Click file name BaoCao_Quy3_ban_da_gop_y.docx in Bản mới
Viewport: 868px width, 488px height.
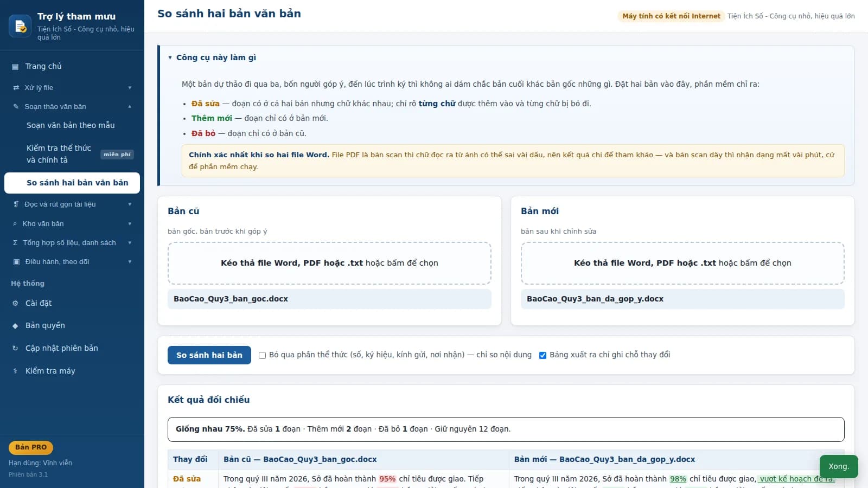click(595, 299)
